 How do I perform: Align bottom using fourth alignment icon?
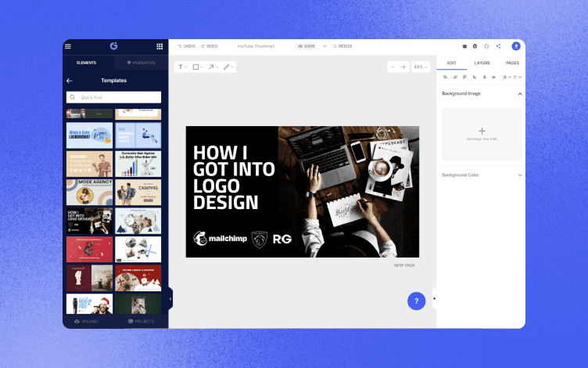475,77
